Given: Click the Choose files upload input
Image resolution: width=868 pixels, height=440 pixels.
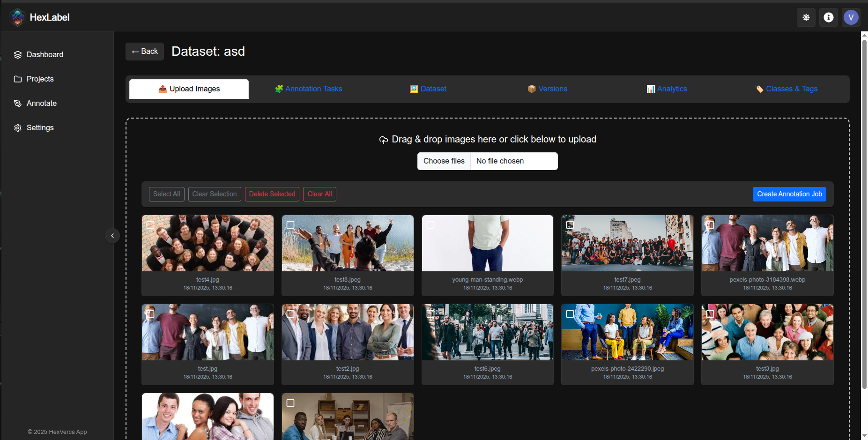Looking at the screenshot, I should pyautogui.click(x=444, y=161).
